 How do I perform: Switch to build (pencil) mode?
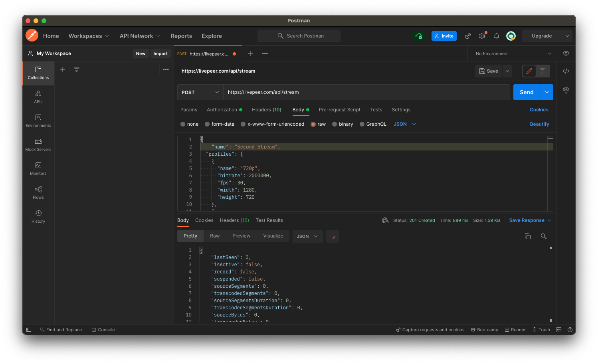click(529, 71)
